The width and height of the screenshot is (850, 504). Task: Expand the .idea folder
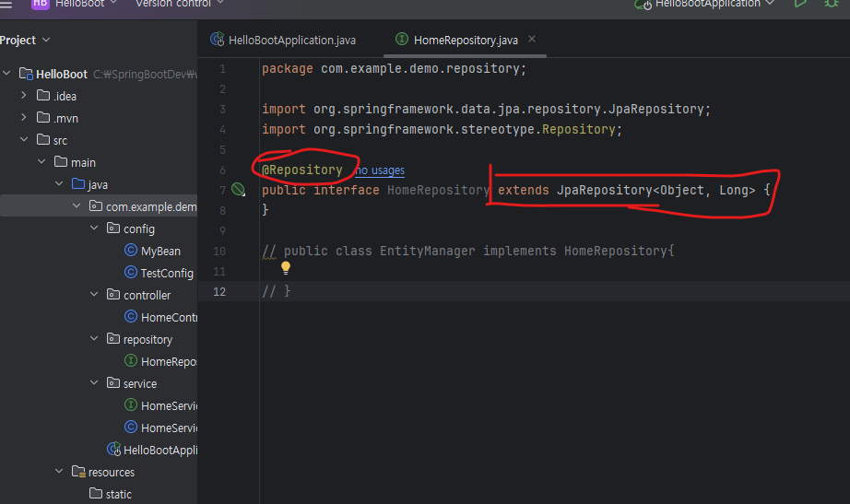tap(24, 96)
